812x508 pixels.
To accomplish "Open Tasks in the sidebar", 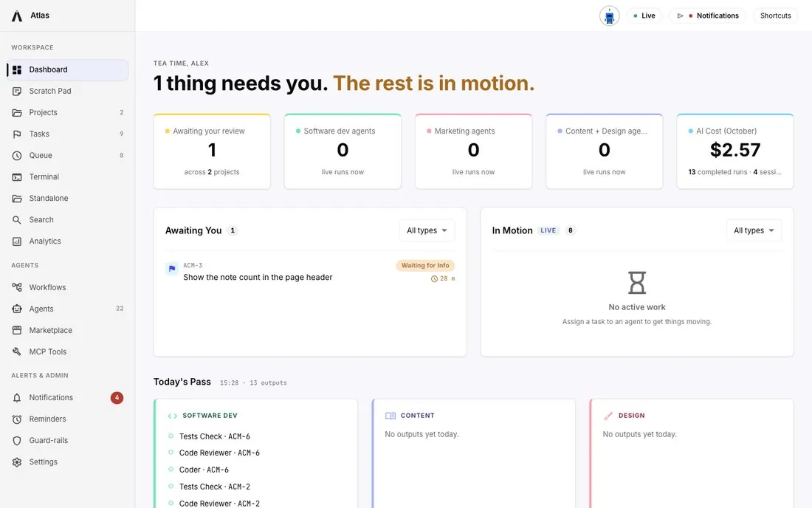I will [68, 134].
